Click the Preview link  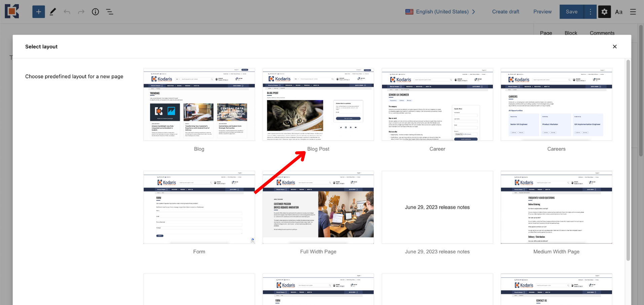click(542, 12)
